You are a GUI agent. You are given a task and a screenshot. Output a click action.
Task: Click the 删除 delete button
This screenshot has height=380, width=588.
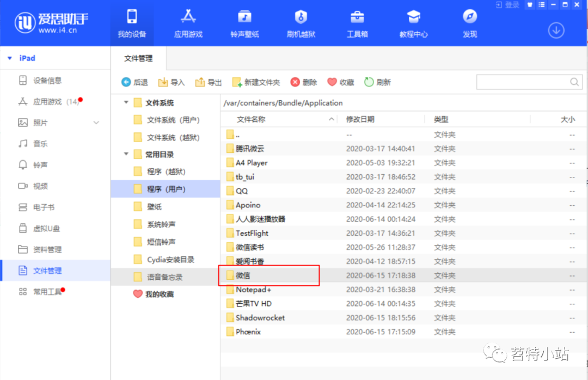304,82
